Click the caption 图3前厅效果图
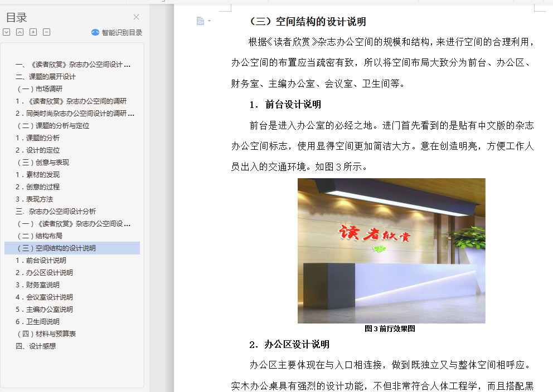 pyautogui.click(x=390, y=329)
